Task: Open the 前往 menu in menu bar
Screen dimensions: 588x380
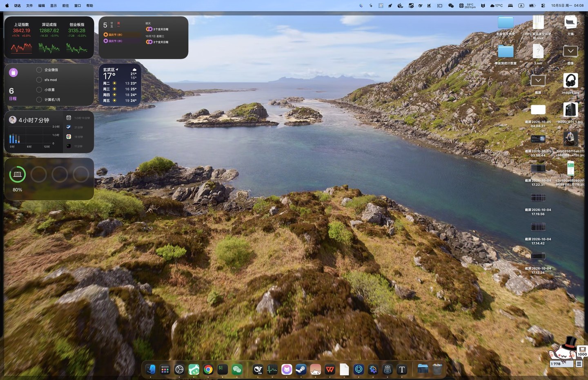Action: click(x=65, y=6)
